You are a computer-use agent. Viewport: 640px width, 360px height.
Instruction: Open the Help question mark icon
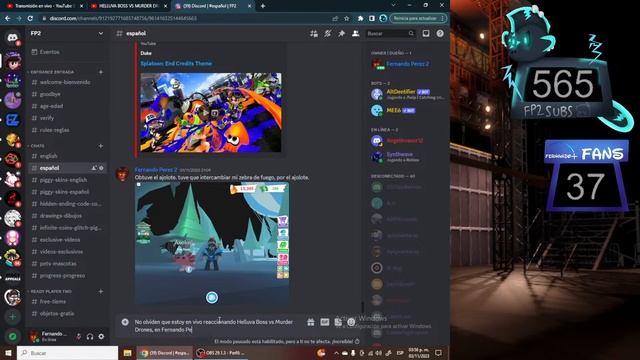[x=440, y=33]
